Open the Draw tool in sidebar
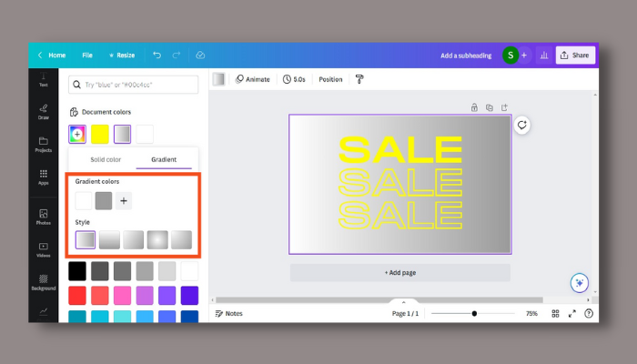637x364 pixels. (44, 112)
